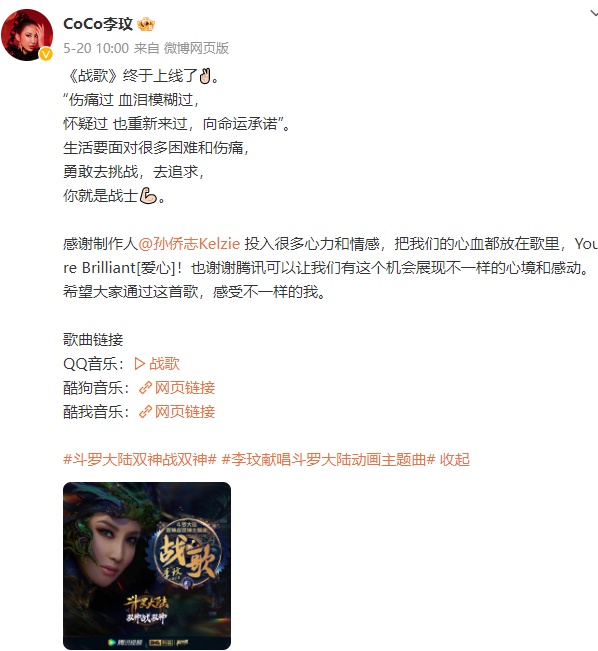This screenshot has height=651, width=598.
Task: Open @孙侨志Kelzie mention
Action: (189, 244)
